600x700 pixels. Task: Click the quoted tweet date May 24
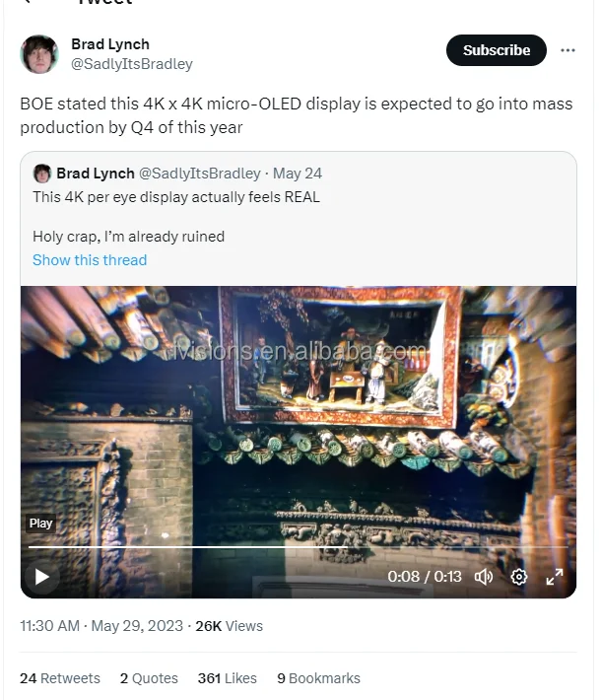pyautogui.click(x=298, y=174)
